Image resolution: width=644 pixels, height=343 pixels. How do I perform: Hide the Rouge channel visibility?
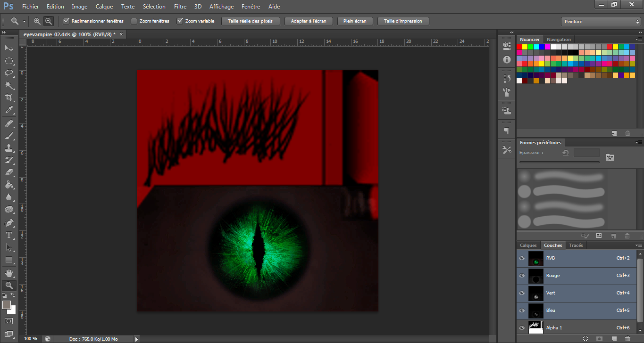(x=521, y=276)
